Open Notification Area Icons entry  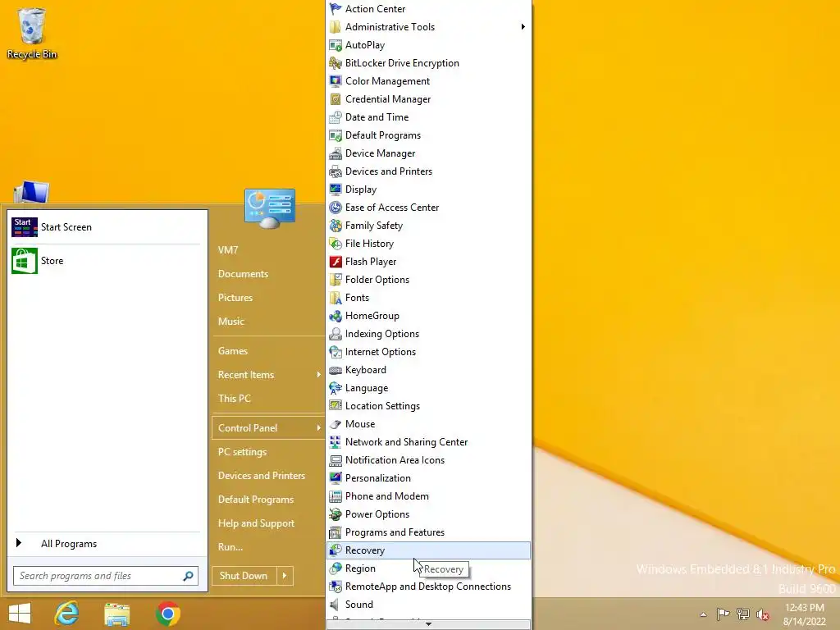[x=428, y=460]
